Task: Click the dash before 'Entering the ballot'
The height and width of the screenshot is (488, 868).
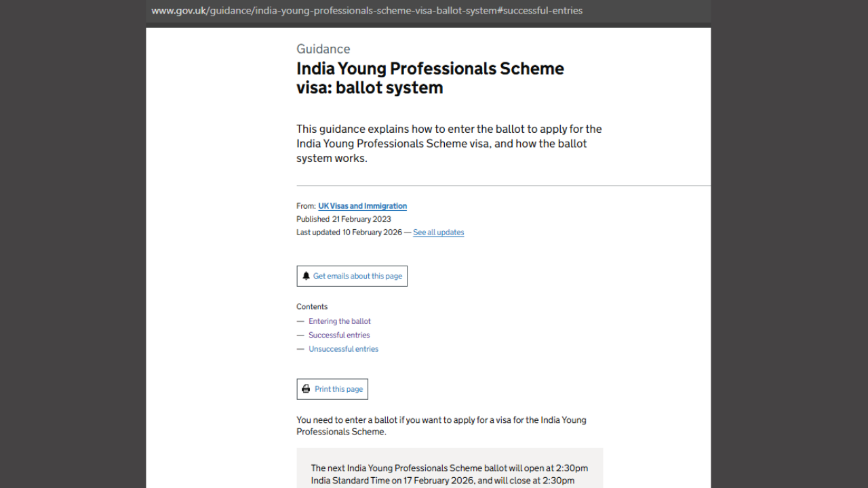Action: (300, 321)
